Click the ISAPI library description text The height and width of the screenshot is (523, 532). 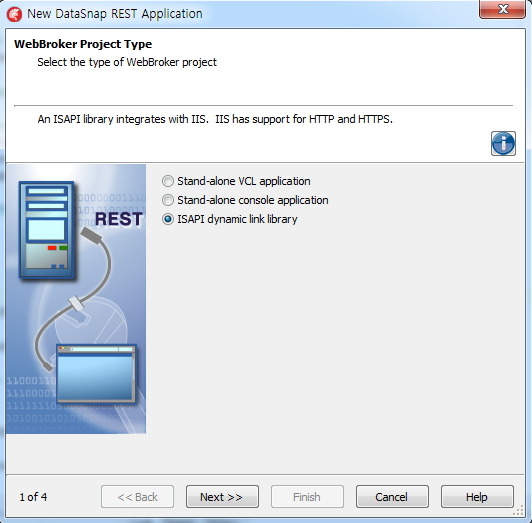(x=215, y=119)
